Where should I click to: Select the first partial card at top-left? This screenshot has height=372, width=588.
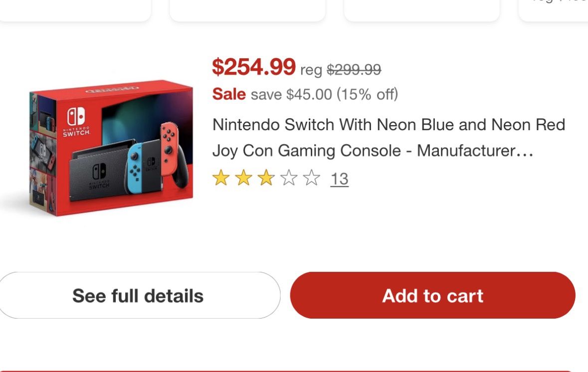75,10
